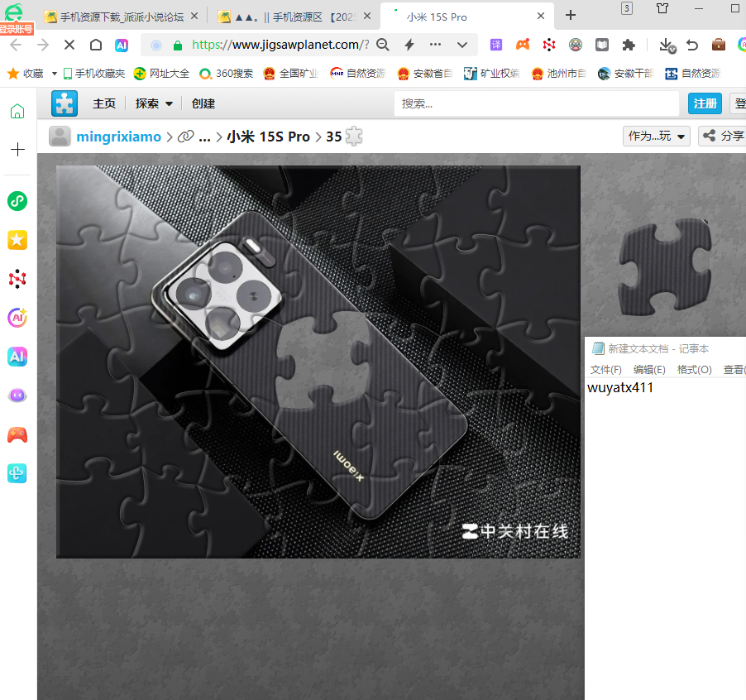Open the 创建 menu item

[203, 103]
